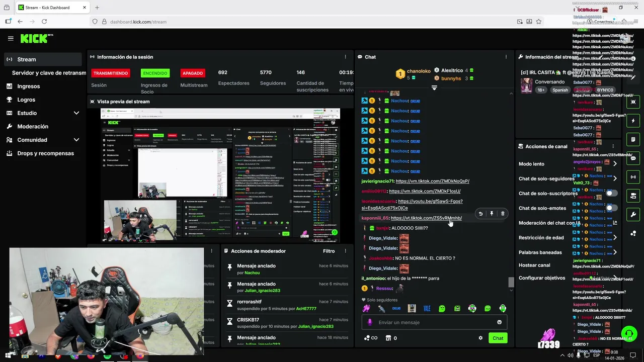Screen dimensions: 644x362
Task: Click the volume icon in system tray
Action: 570,355
